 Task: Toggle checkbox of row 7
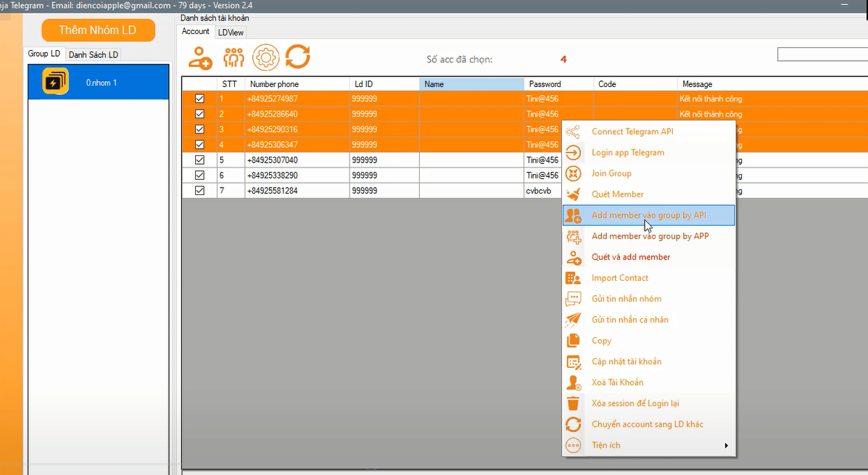(200, 191)
